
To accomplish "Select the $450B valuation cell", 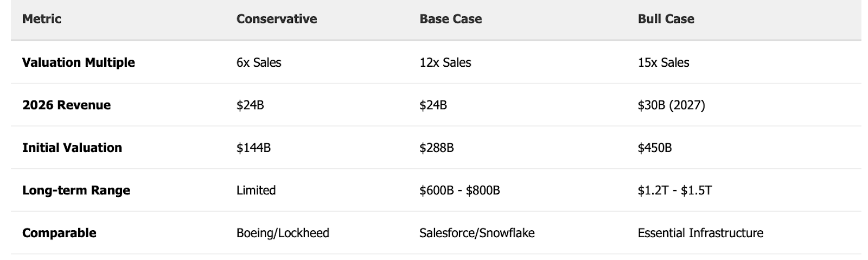I will pos(655,148).
